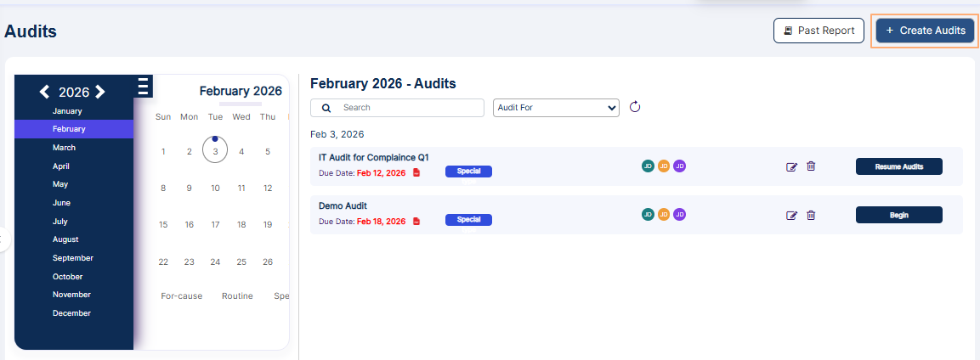Select February 24 on the calendar
Screen dimensions: 980x360
point(215,262)
